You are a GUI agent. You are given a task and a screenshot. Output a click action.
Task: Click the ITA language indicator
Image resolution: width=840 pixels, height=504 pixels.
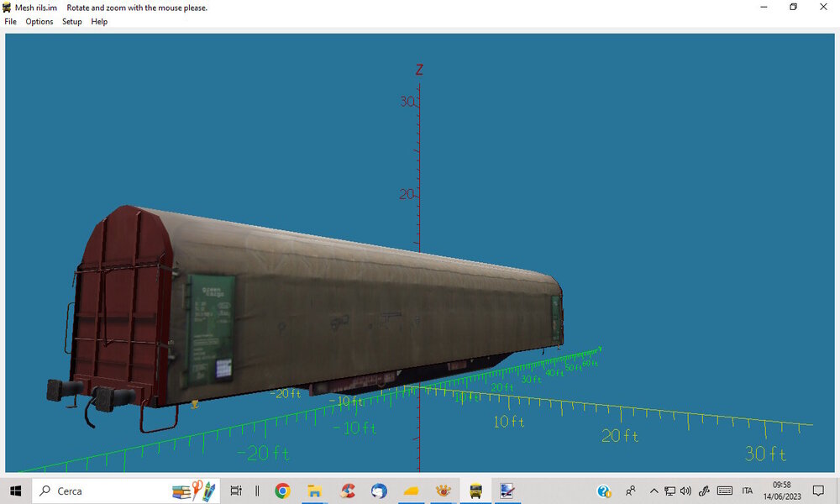pos(748,491)
